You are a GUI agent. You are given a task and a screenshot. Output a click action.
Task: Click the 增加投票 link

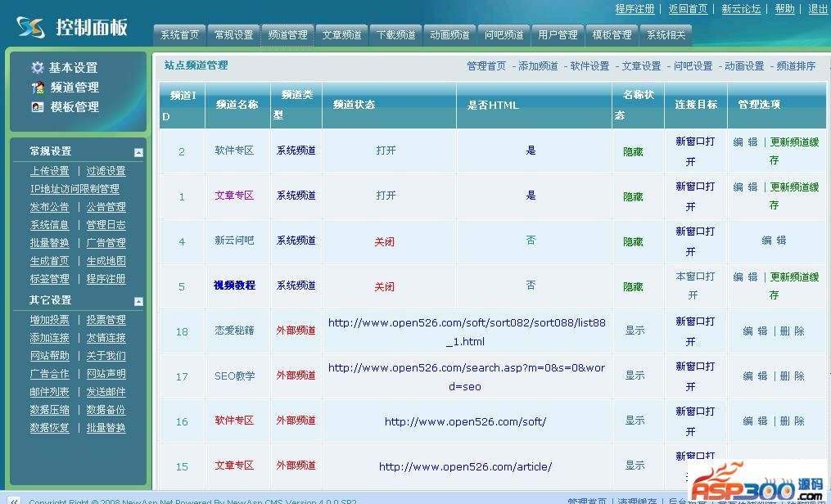tap(50, 320)
